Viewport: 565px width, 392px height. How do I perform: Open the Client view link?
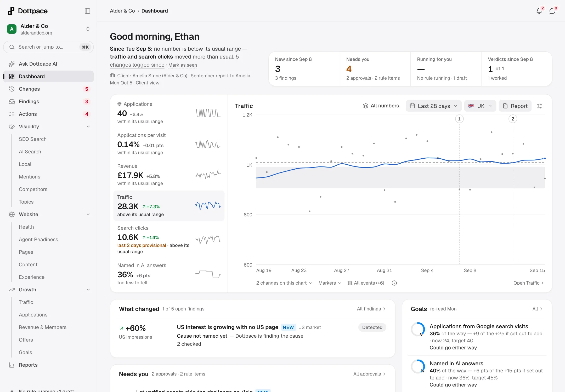pyautogui.click(x=148, y=83)
